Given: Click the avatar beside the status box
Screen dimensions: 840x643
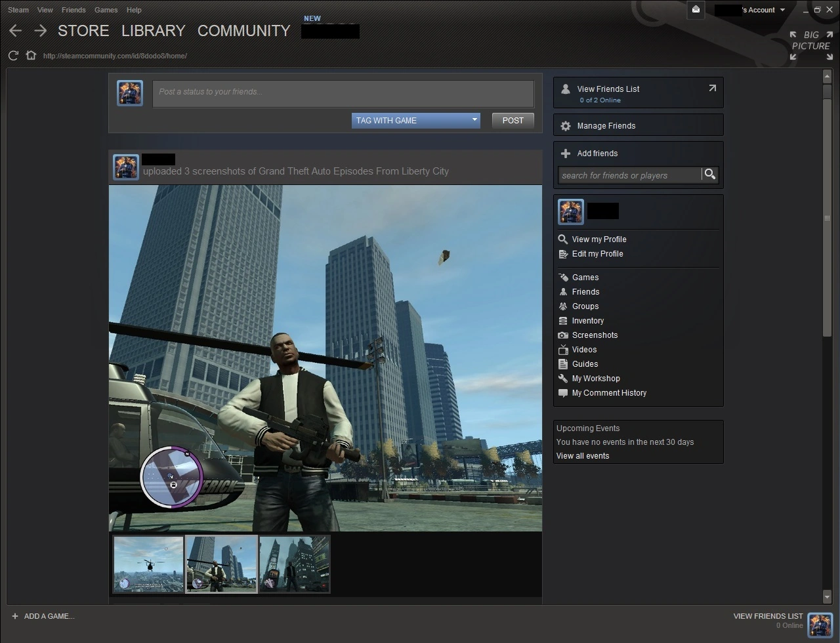Looking at the screenshot, I should (130, 93).
